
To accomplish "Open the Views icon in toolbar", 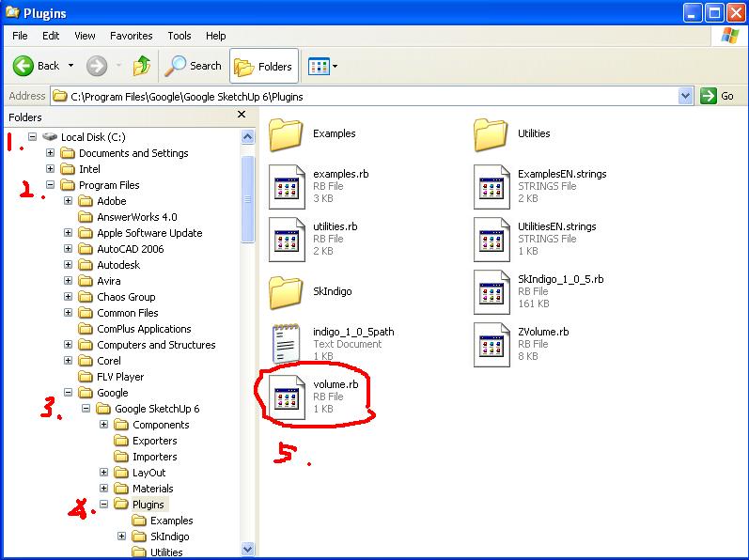I will click(319, 66).
